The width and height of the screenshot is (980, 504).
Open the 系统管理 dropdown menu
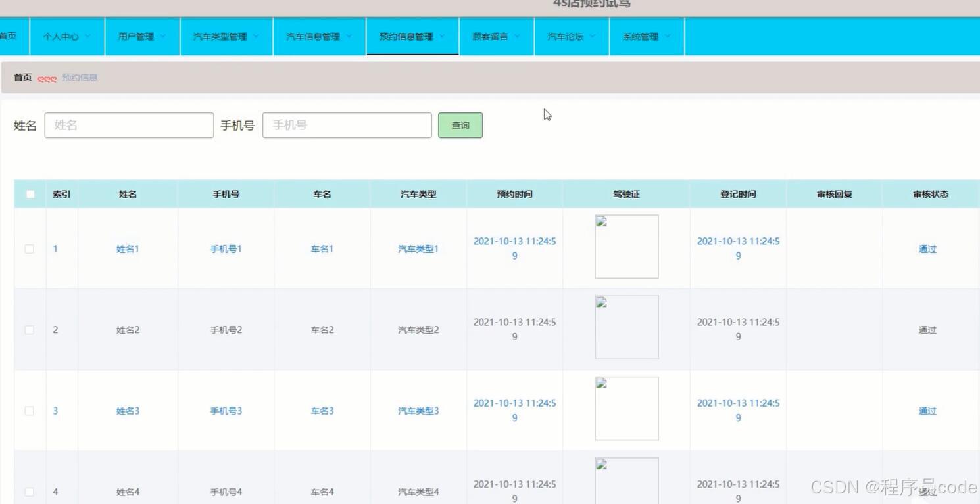tap(641, 36)
